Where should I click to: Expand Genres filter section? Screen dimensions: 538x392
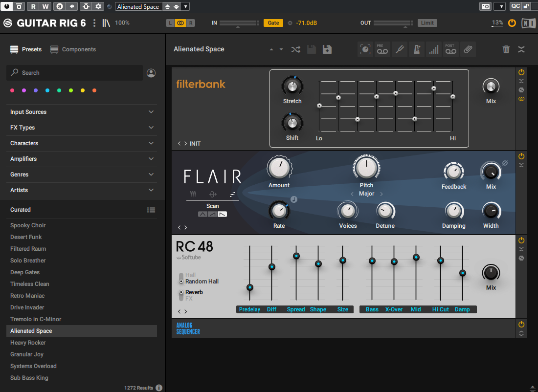pyautogui.click(x=82, y=174)
